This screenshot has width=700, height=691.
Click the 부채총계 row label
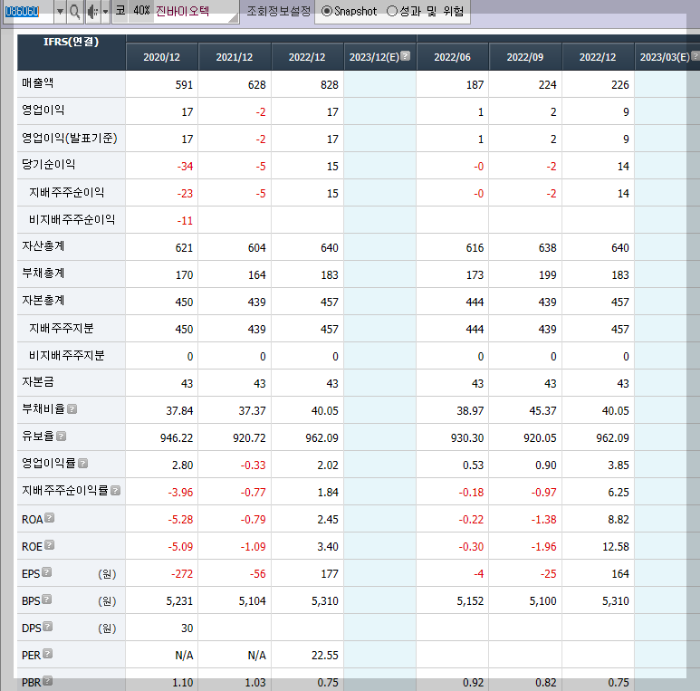[43, 273]
